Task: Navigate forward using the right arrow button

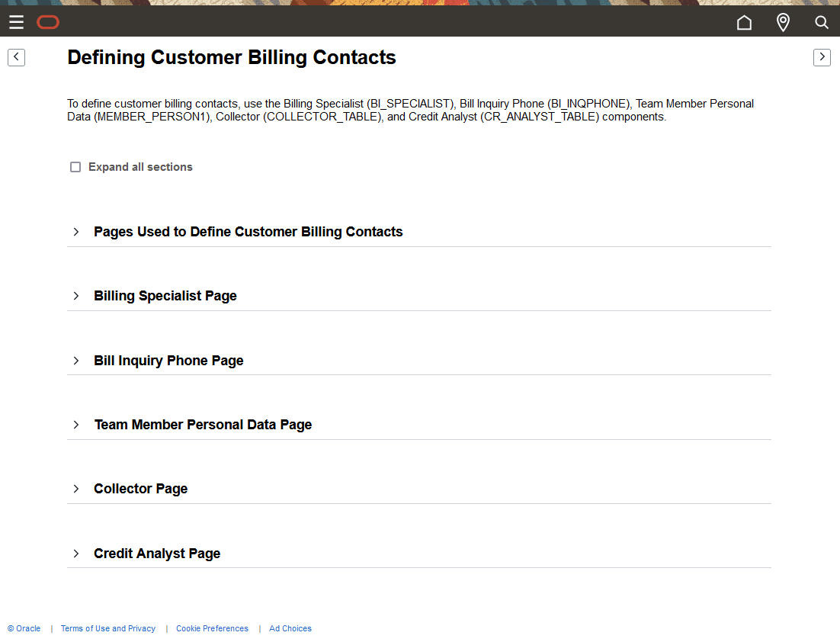Action: tap(822, 57)
